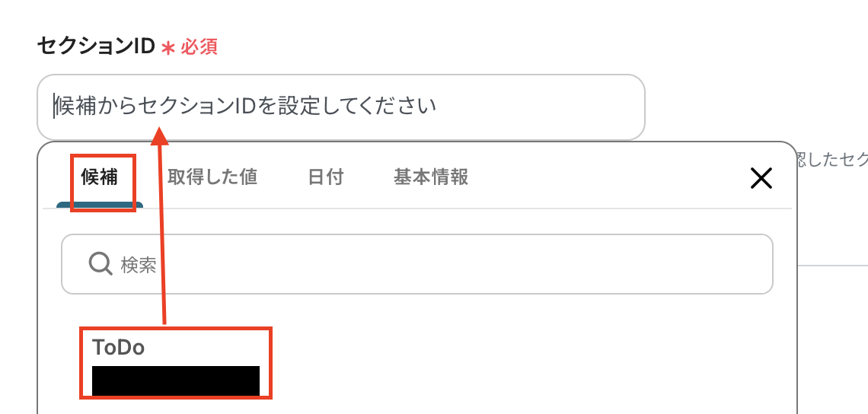
Task: Switch to the 候補 tab
Action: click(99, 177)
